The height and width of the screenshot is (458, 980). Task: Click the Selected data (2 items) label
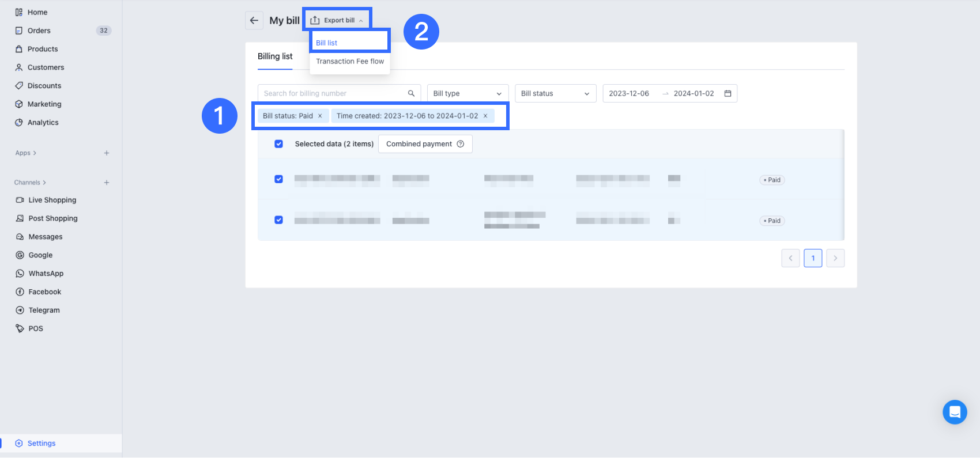334,144
